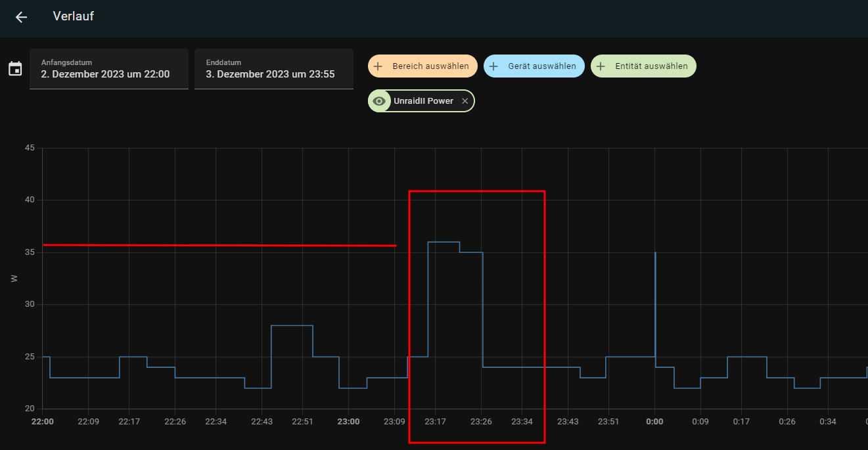The image size is (868, 450).
Task: Click the 22:09 x-axis label
Action: [88, 421]
